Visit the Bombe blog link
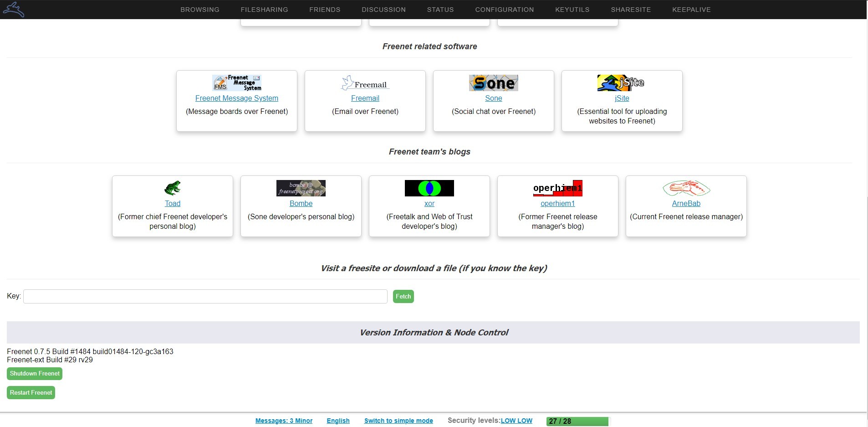 click(301, 203)
